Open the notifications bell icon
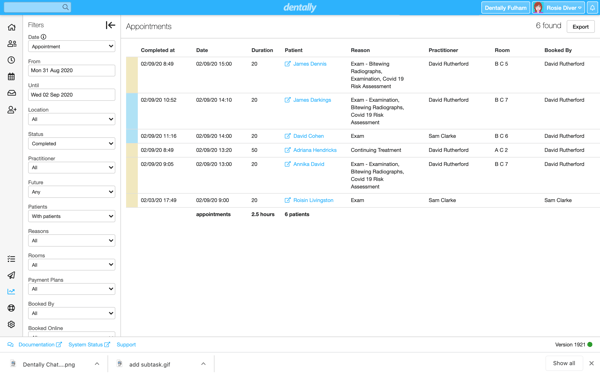The image size is (600, 375). [x=592, y=8]
